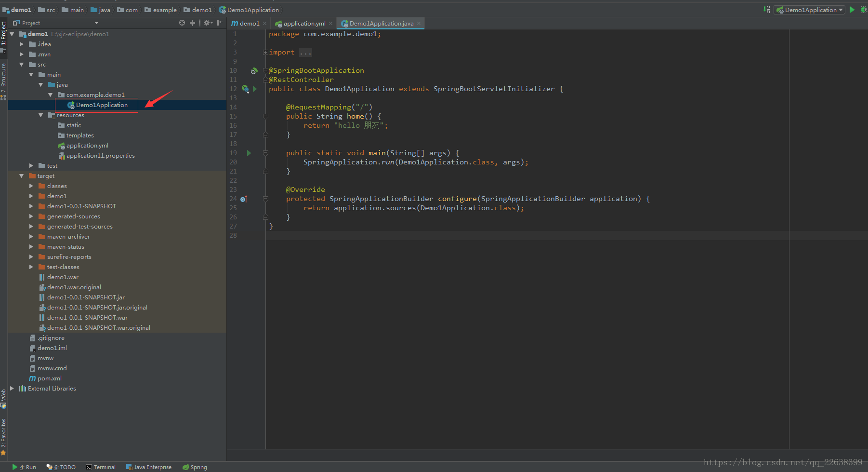Image resolution: width=868 pixels, height=472 pixels.
Task: Click the run class gutter arrow on line 12
Action: click(255, 89)
